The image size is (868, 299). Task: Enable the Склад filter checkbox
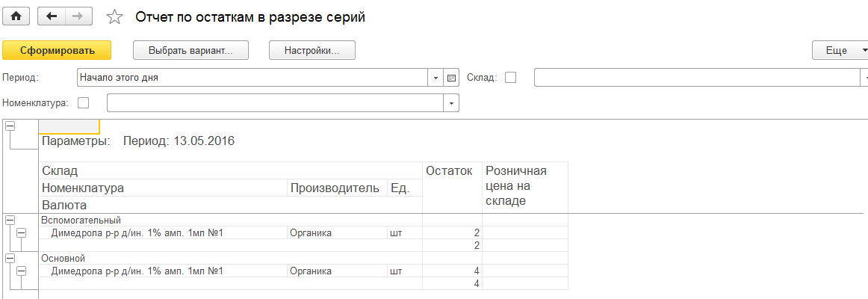tap(510, 78)
